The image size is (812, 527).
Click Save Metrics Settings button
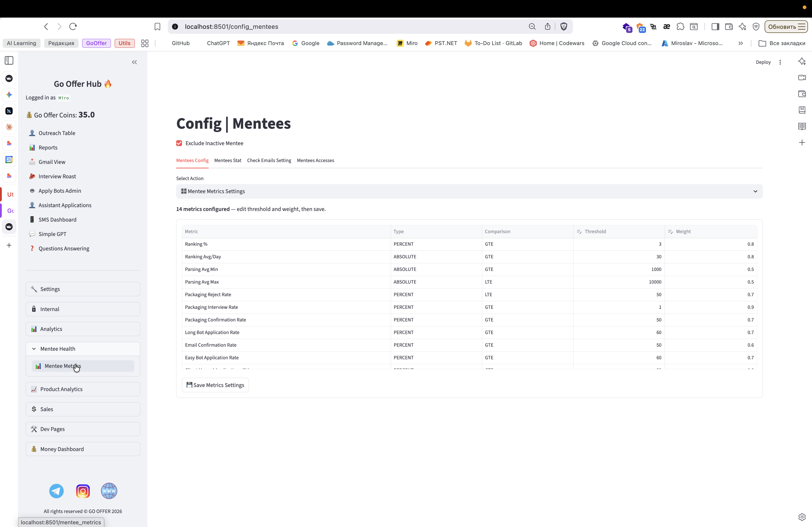click(215, 385)
